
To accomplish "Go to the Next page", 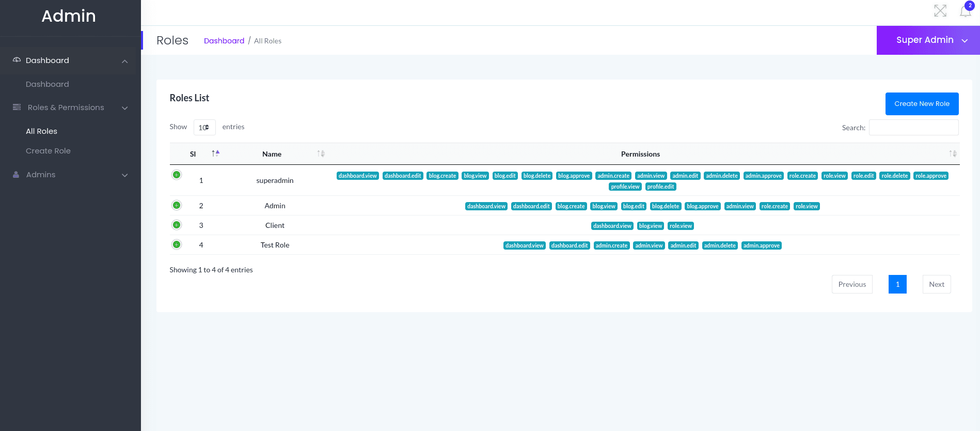I will (937, 284).
